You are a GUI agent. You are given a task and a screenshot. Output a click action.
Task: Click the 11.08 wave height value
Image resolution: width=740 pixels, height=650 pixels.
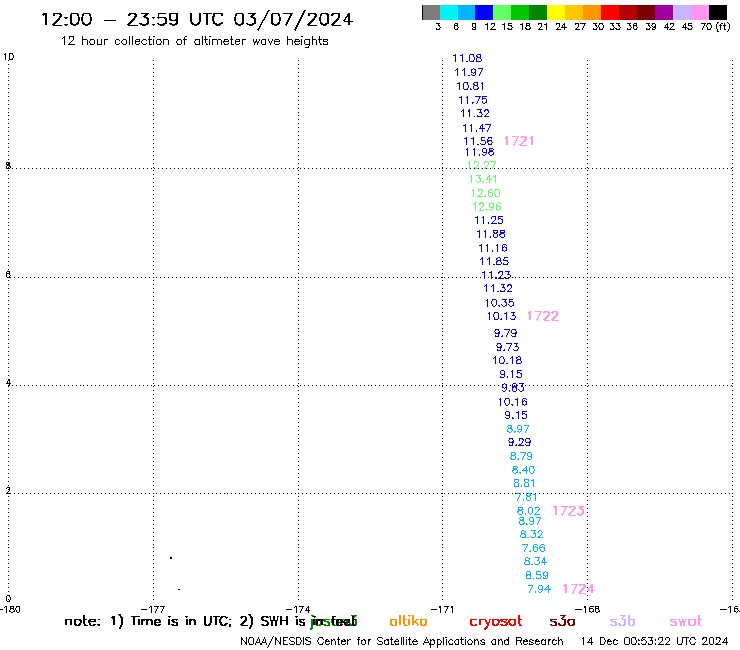point(467,59)
